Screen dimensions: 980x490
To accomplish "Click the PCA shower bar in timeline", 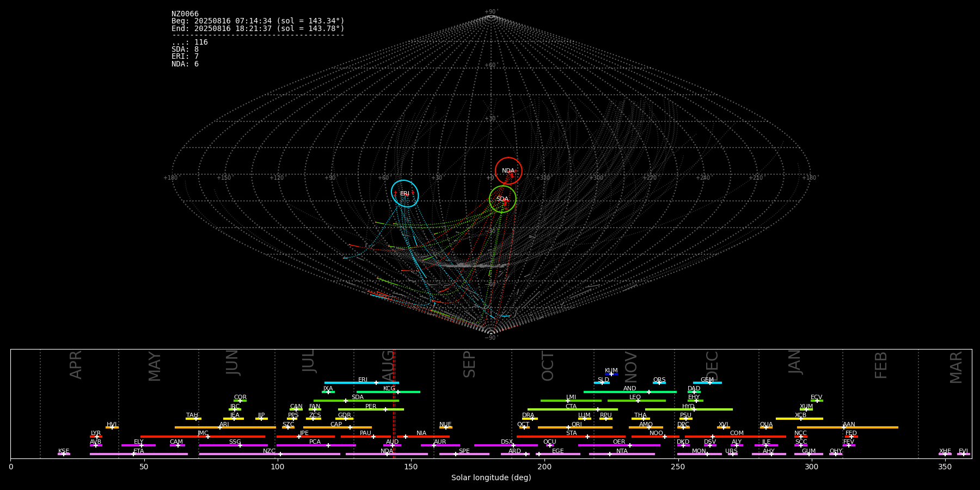I will pyautogui.click(x=316, y=445).
